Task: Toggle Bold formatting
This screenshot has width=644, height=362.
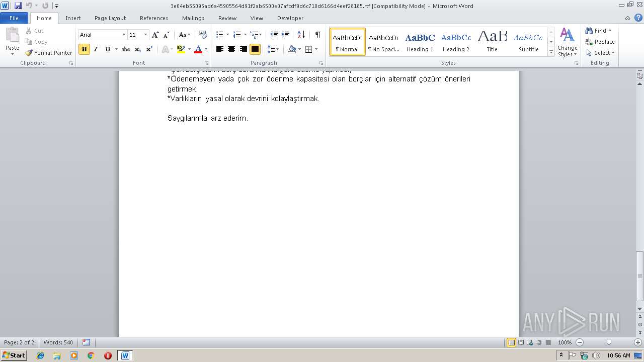Action: click(x=84, y=49)
